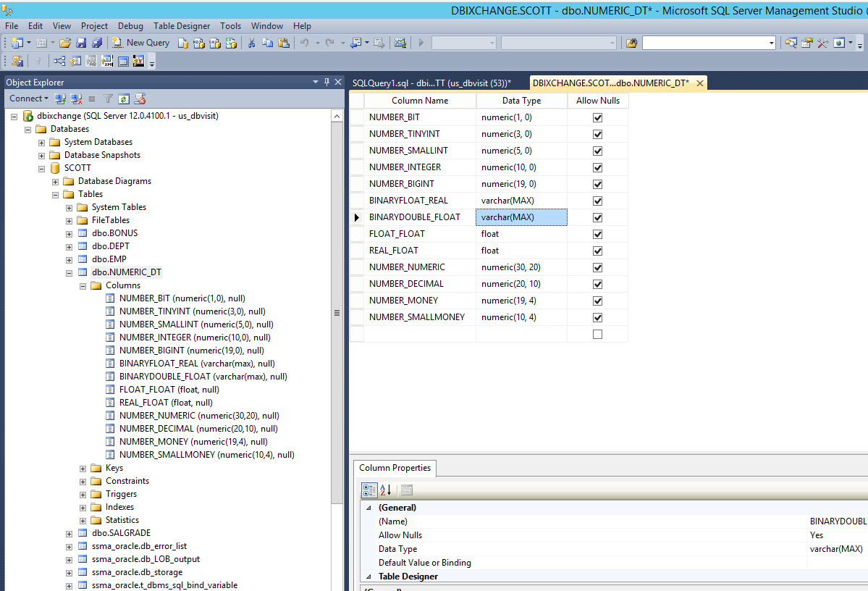Click the Manage Check Constraints icon
868x591 pixels.
coord(124,61)
